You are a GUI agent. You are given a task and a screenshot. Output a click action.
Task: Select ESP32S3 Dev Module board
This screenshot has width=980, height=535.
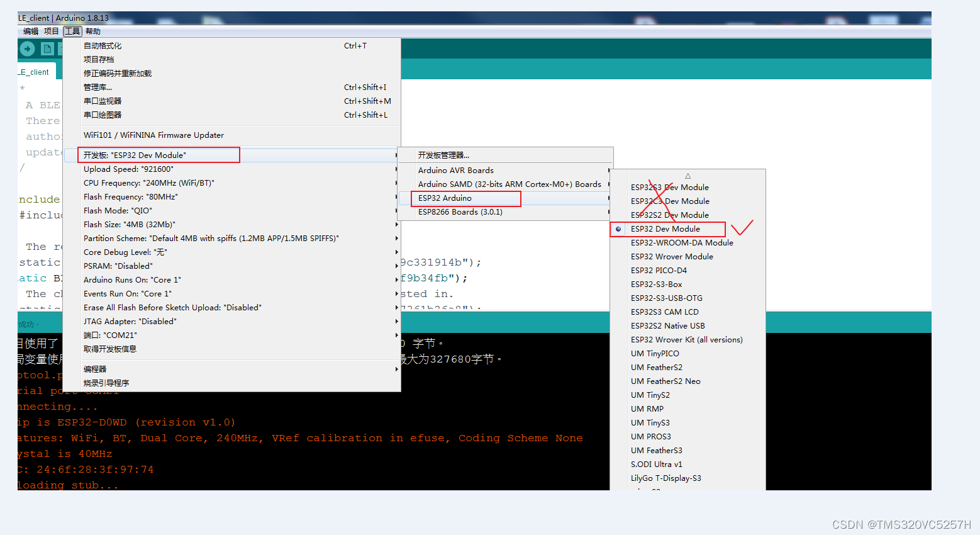(x=688, y=188)
